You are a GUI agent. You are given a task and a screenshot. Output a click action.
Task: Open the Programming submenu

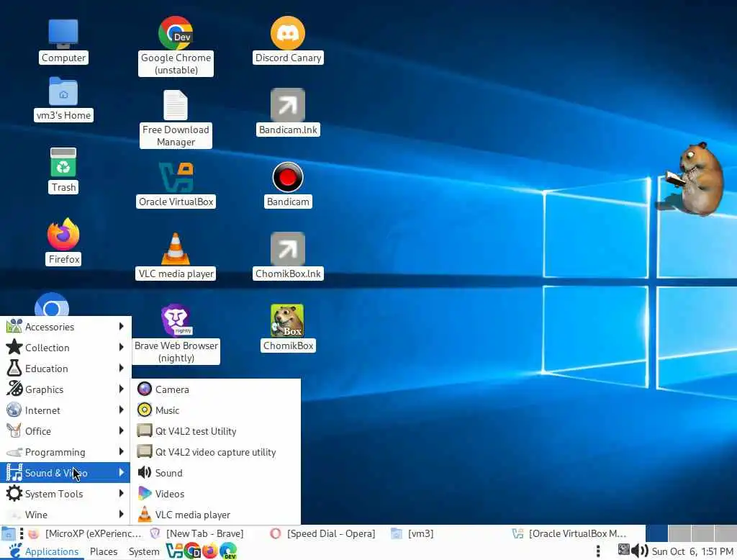coord(65,452)
